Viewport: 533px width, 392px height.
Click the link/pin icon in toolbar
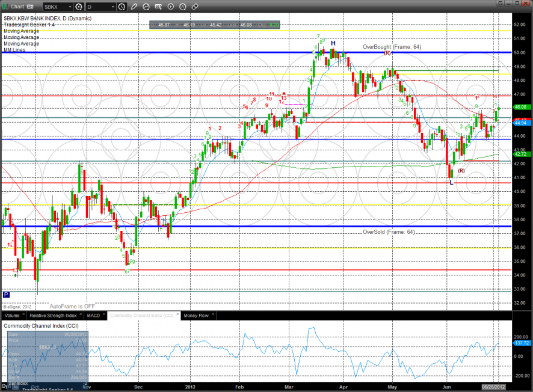coord(195,7)
